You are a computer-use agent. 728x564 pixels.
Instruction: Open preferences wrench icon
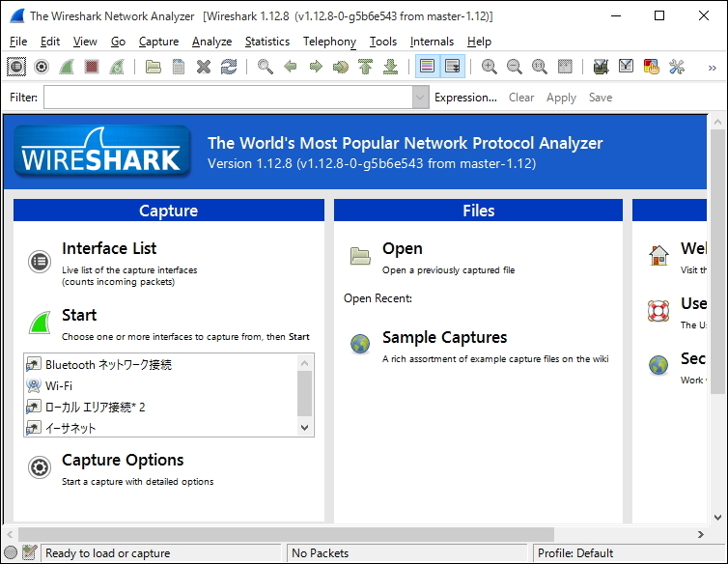(677, 67)
